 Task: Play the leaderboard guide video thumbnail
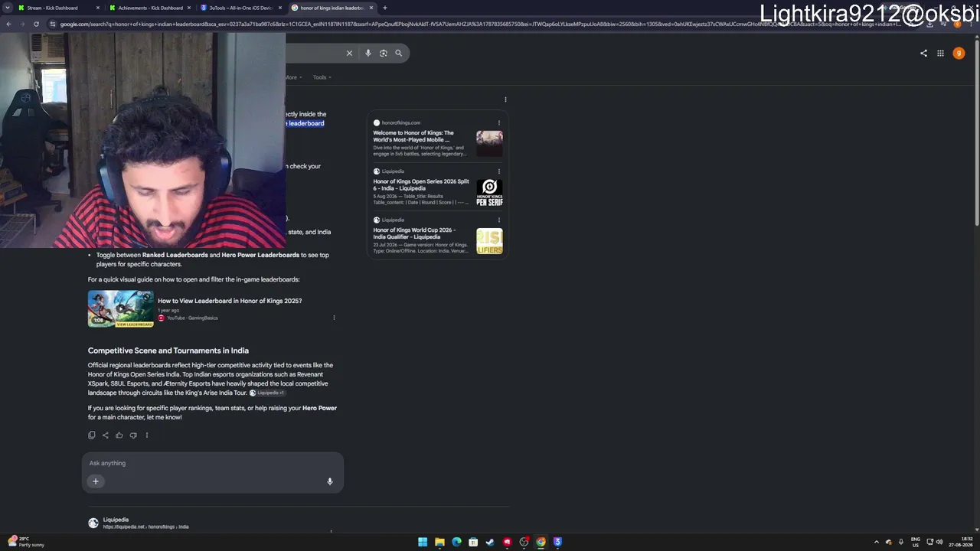pyautogui.click(x=121, y=309)
